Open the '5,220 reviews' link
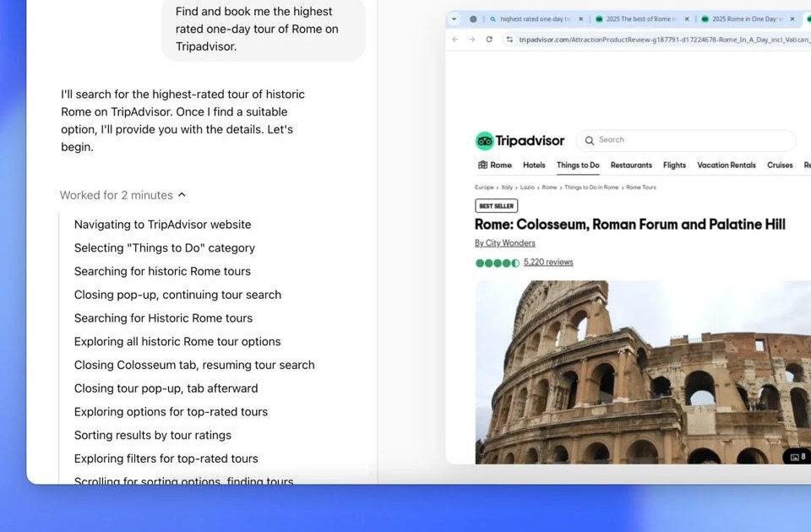Screen dimensions: 811x532 (x=548, y=263)
